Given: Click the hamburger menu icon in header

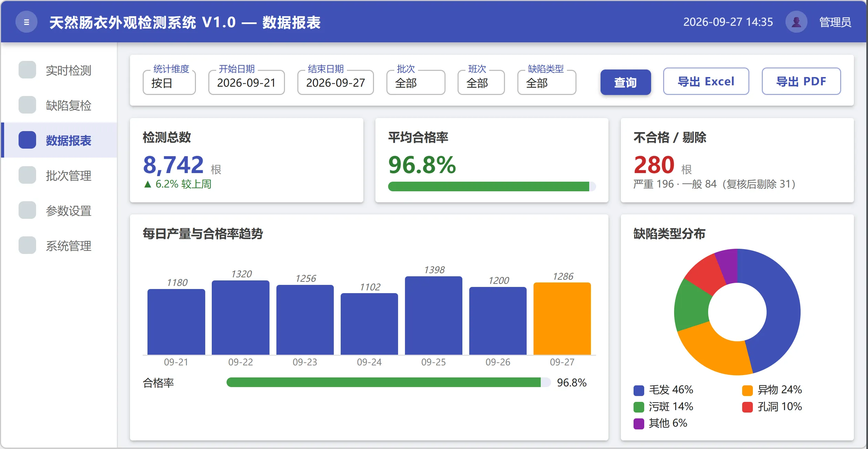Looking at the screenshot, I should pos(26,22).
